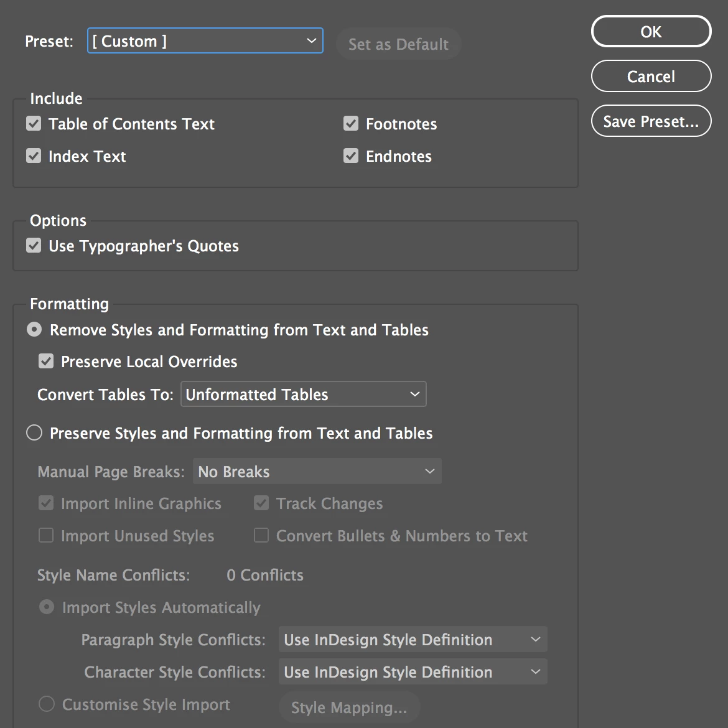Image resolution: width=728 pixels, height=728 pixels.
Task: Expand Character Style Conflicts dropdown
Action: [413, 672]
